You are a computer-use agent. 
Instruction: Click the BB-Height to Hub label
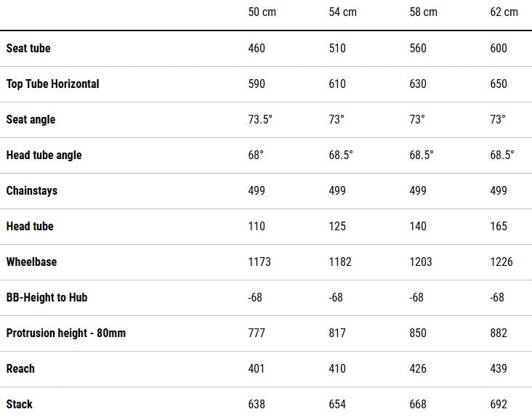(x=47, y=297)
